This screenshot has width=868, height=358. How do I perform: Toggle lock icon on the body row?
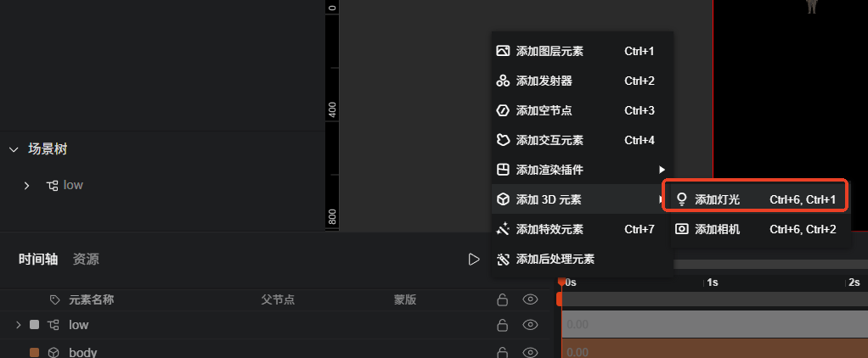click(502, 352)
